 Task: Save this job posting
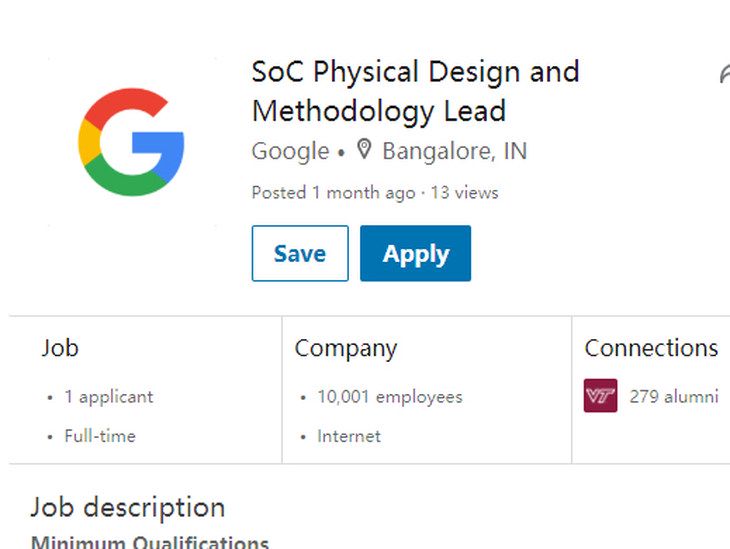tap(300, 253)
